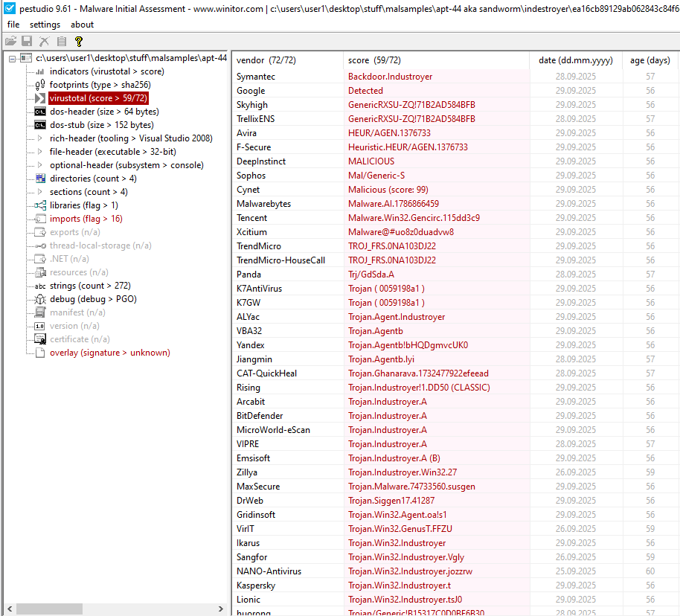Click the clipboard report toolbar icon
The image size is (680, 616).
(62, 41)
